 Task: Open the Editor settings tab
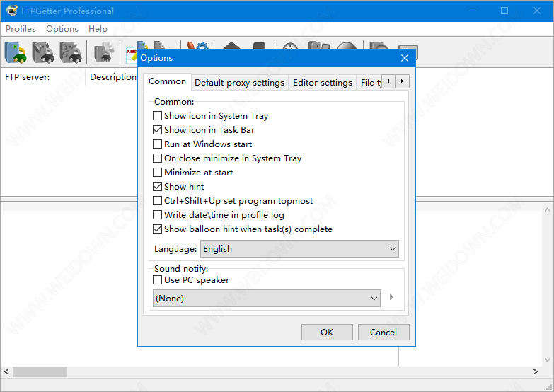point(322,83)
